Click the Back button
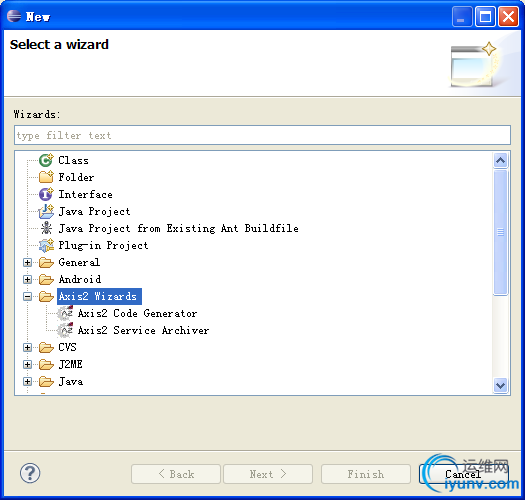525x500 pixels. click(x=176, y=474)
